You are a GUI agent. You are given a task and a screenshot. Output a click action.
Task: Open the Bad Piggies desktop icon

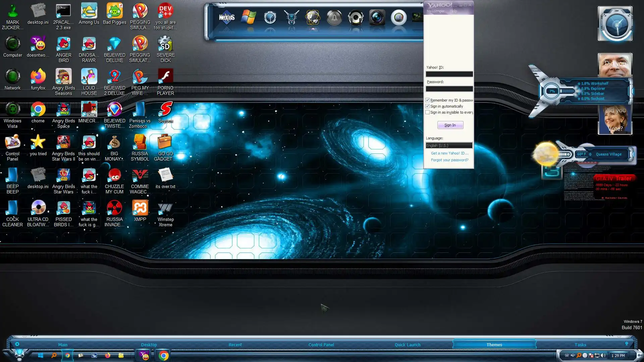pyautogui.click(x=114, y=12)
